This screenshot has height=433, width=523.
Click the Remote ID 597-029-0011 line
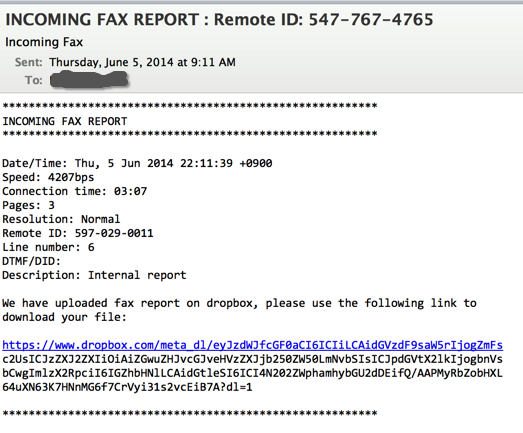[x=78, y=233]
